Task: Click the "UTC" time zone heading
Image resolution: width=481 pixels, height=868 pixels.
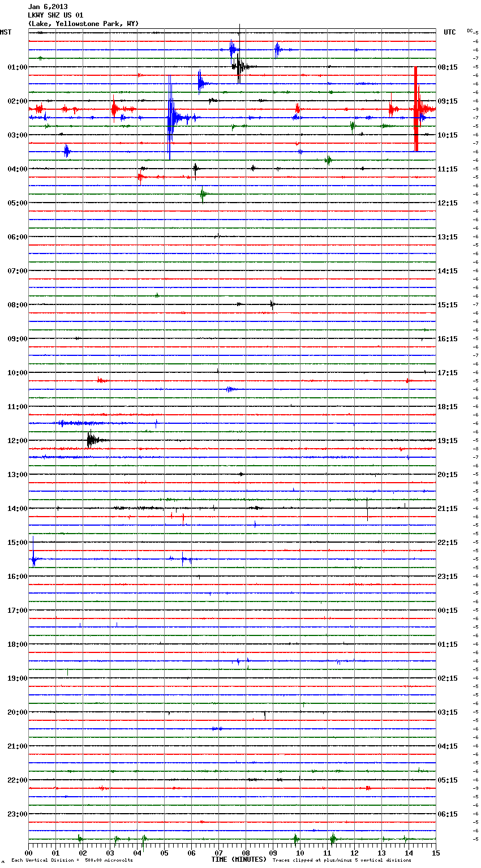Action: pyautogui.click(x=450, y=32)
